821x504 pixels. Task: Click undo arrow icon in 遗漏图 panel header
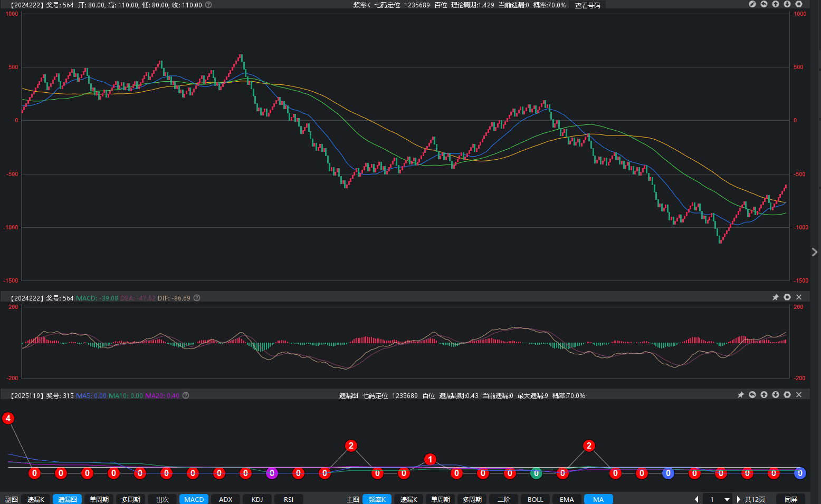point(752,395)
